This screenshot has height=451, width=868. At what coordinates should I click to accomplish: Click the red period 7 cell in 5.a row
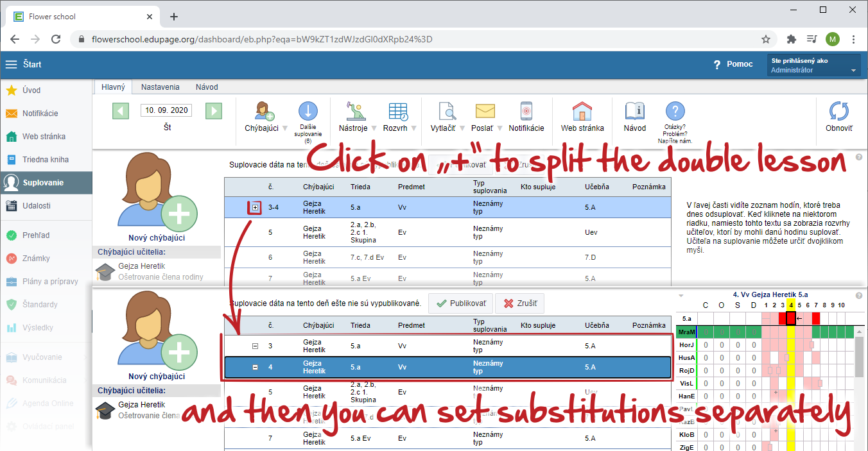coord(816,318)
